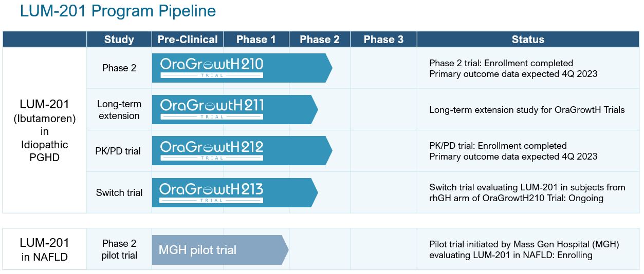Select the OraGrowtH211 trial logo
The width and height of the screenshot is (644, 274).
tap(212, 109)
